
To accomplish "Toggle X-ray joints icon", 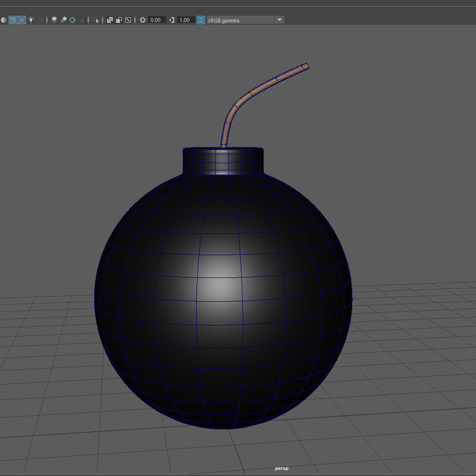I will tap(128, 20).
